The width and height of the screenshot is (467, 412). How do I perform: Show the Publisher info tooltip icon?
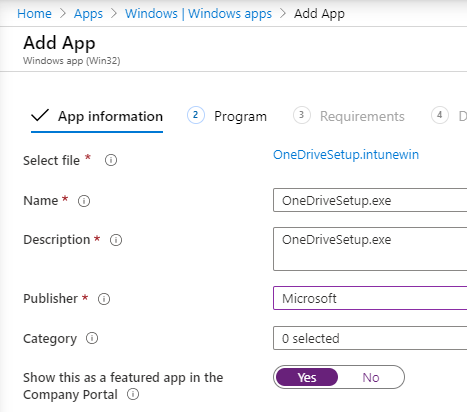[x=104, y=299]
